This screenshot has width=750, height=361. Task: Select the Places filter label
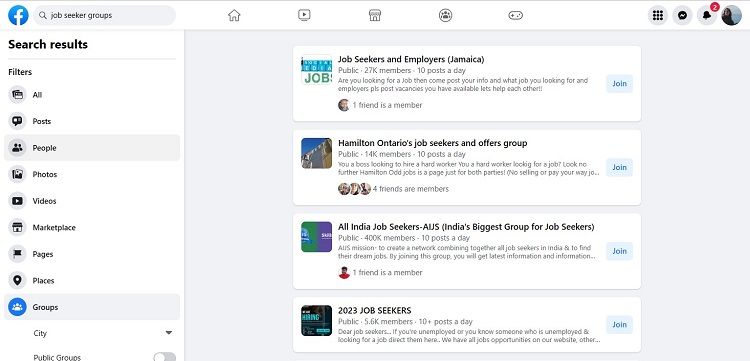point(43,281)
